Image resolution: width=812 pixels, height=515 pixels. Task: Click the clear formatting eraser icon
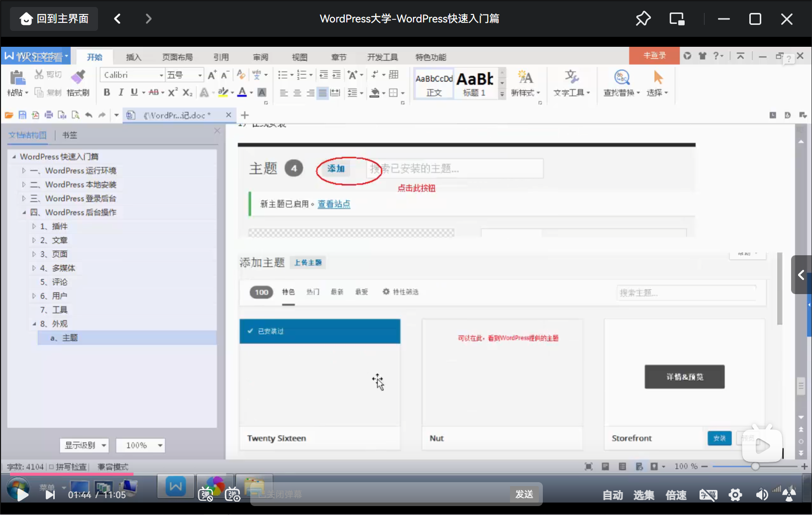(x=241, y=75)
